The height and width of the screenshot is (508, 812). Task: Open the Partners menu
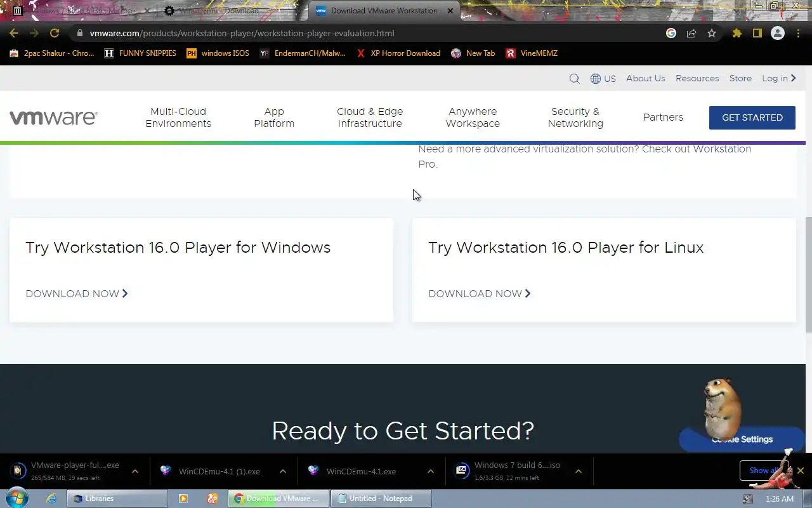point(663,117)
